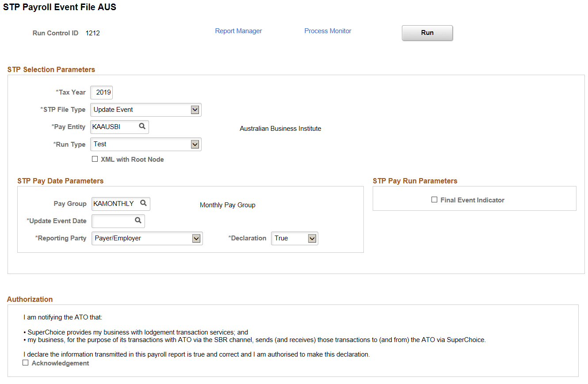
Task: Click the Tax Year input field
Action: [101, 92]
